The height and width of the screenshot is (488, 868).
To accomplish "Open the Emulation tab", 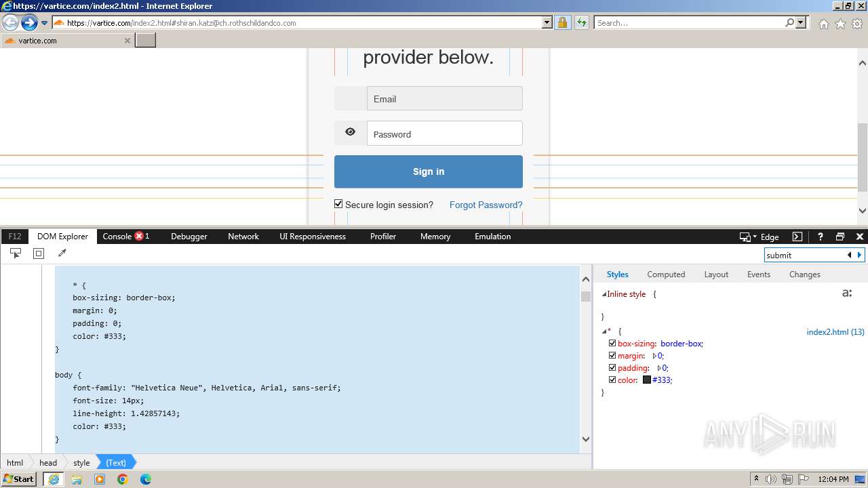I will point(493,237).
